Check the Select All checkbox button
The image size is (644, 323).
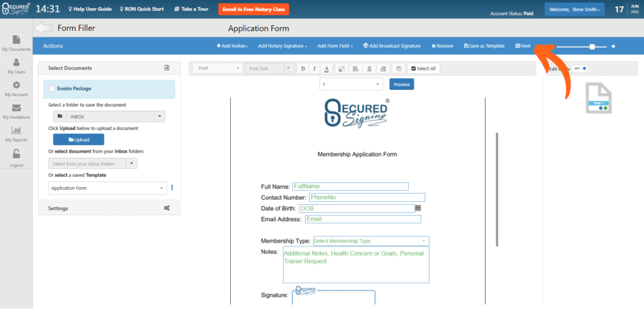423,68
